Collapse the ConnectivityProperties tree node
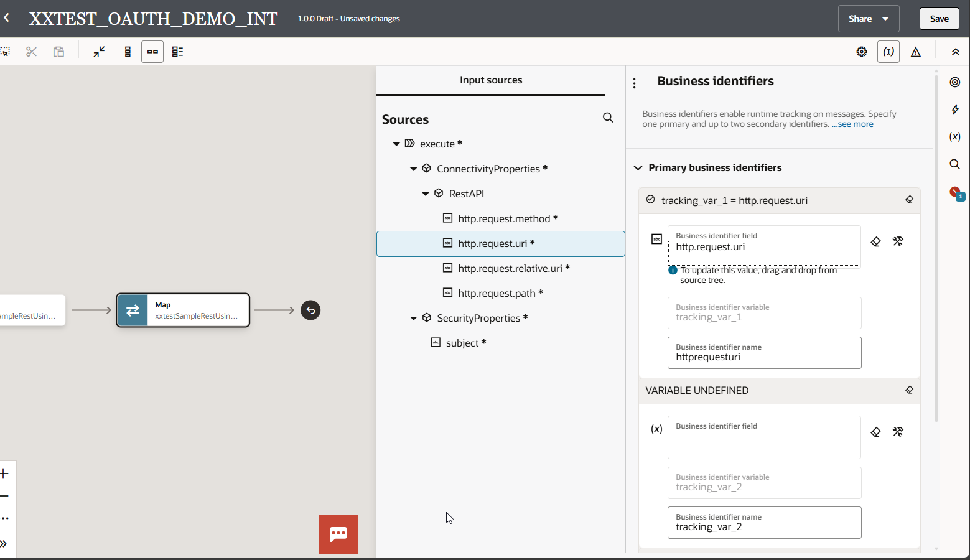Viewport: 970px width, 560px height. 413,169
